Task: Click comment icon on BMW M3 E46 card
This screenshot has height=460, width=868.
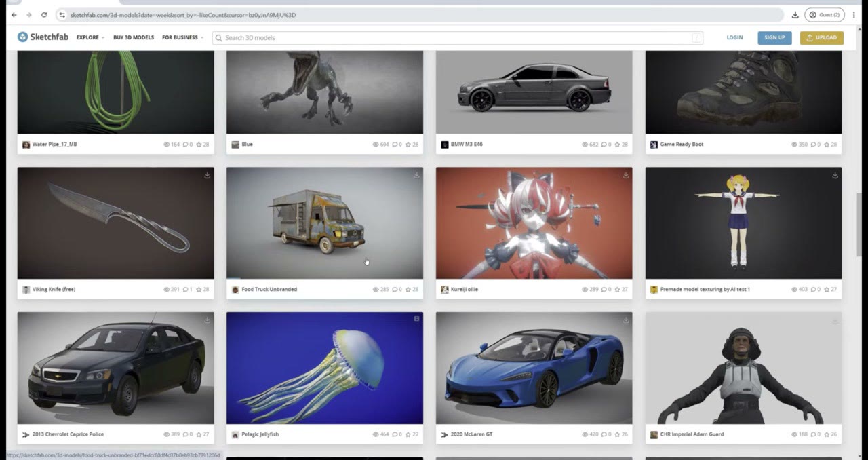Action: coord(604,145)
